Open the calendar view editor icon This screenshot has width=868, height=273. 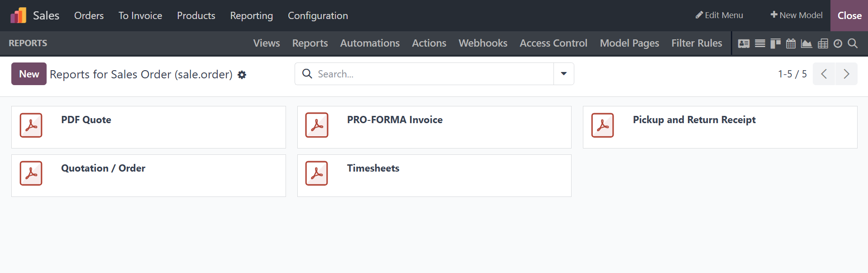[791, 43]
